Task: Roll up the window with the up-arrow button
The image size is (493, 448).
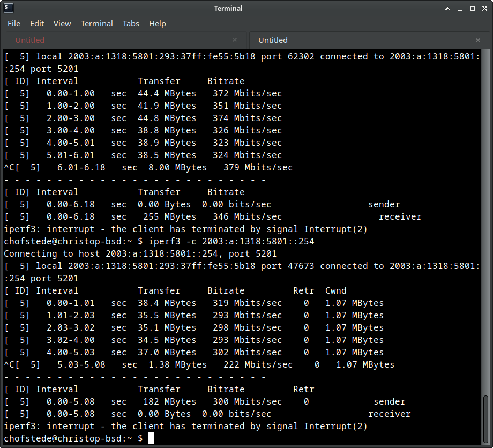Action: pos(449,8)
